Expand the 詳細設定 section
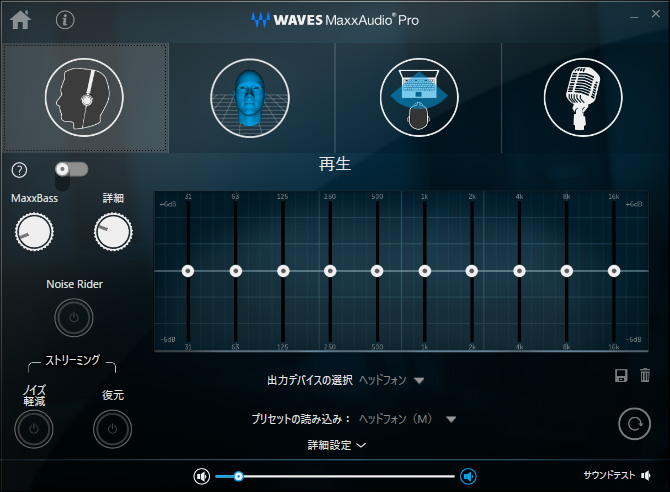The height and width of the screenshot is (492, 670). (x=336, y=445)
